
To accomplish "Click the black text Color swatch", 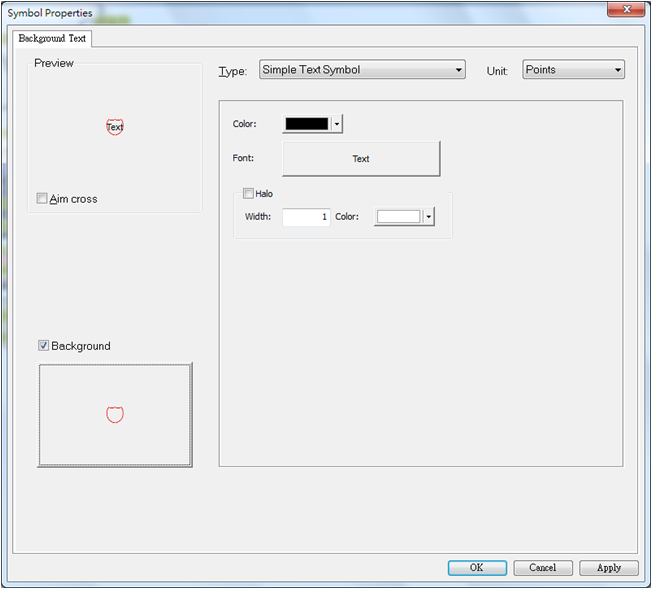I will (307, 124).
